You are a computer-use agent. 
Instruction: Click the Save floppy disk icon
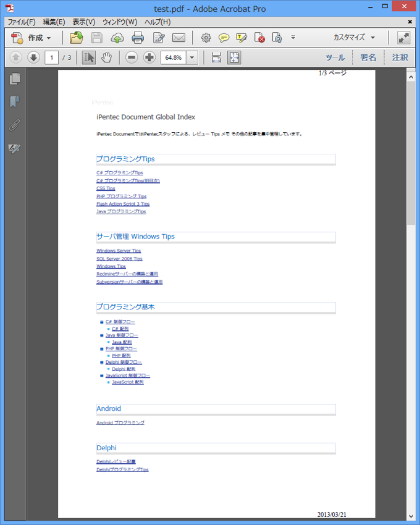[97, 38]
